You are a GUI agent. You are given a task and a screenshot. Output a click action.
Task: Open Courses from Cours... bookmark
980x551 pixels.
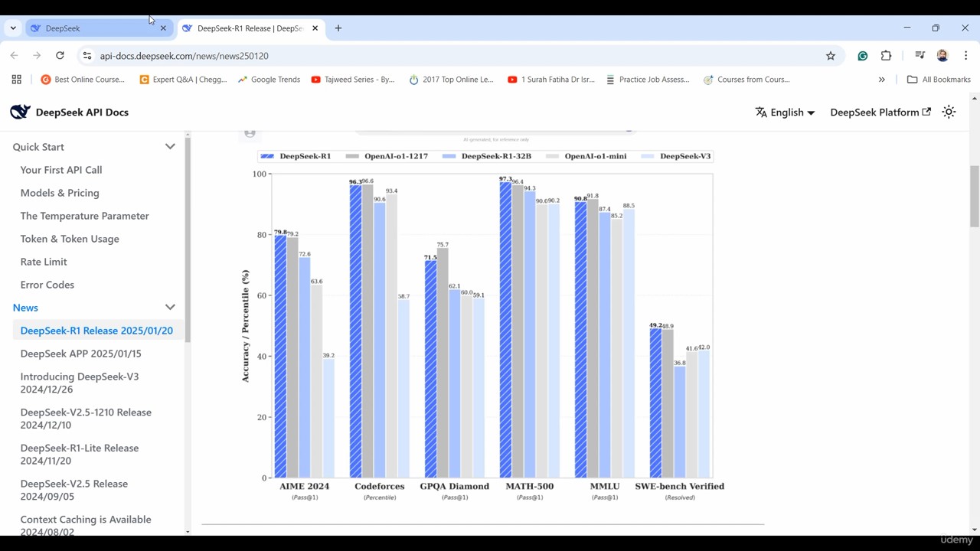(x=746, y=80)
